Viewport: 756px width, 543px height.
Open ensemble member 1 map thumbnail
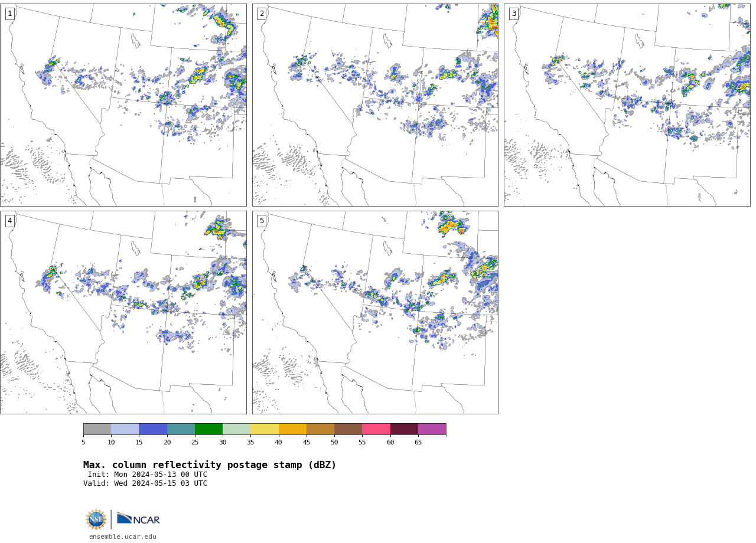pos(123,105)
